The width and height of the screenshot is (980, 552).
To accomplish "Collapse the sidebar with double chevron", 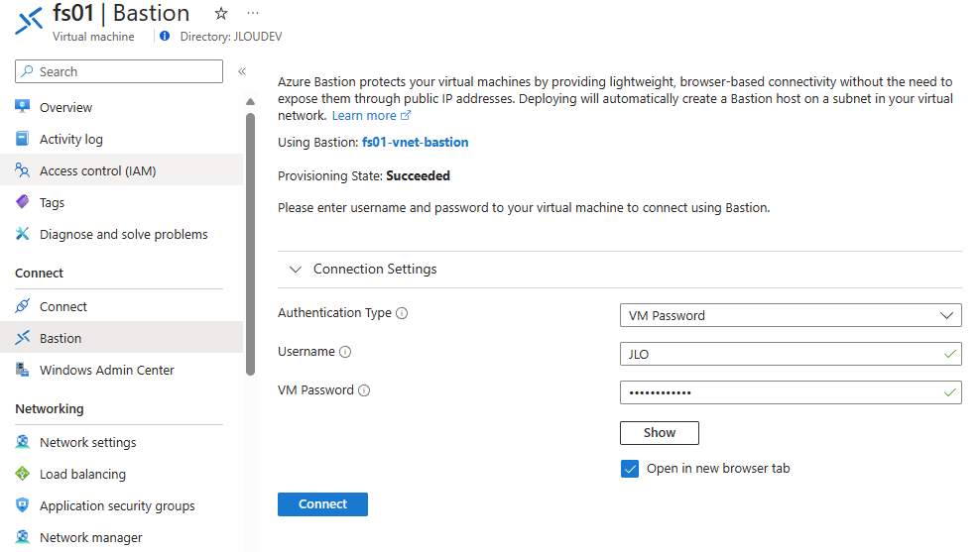I will (x=242, y=71).
